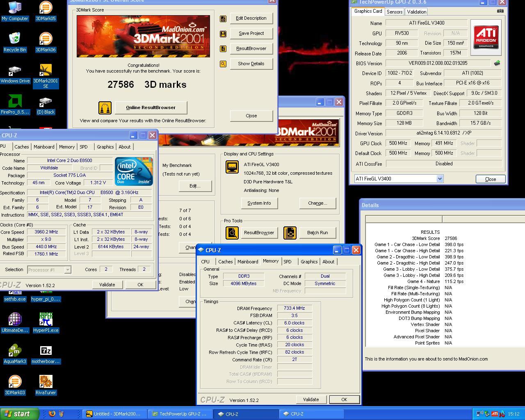Click the Edit... benchmark button
Viewport: 525px width, 420px height.
tap(195, 186)
